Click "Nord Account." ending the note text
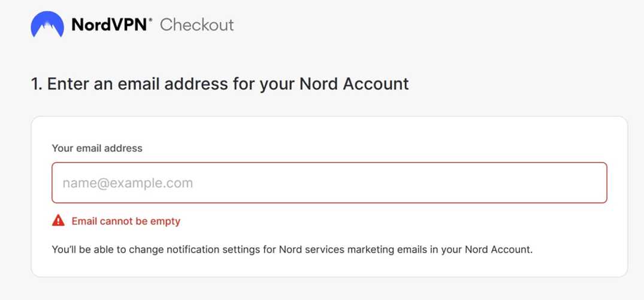644x300 pixels. 494,249
